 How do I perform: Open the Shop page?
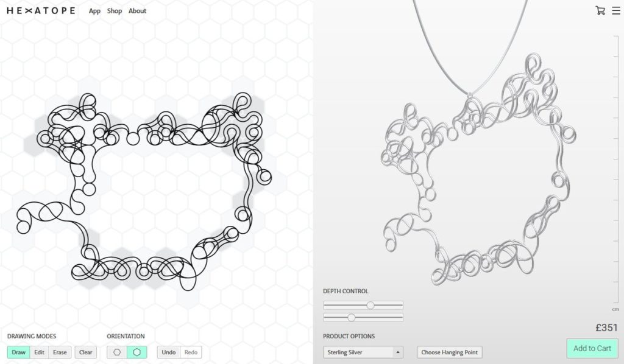(x=114, y=11)
